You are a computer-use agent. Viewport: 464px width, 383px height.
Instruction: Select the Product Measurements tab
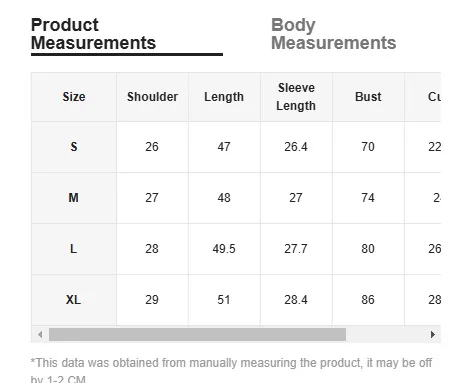coord(93,34)
